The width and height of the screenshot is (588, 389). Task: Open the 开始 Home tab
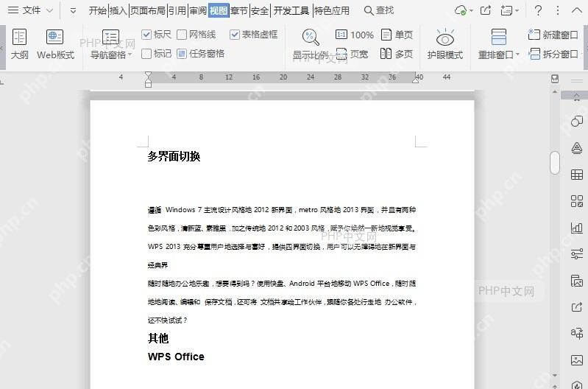click(98, 10)
